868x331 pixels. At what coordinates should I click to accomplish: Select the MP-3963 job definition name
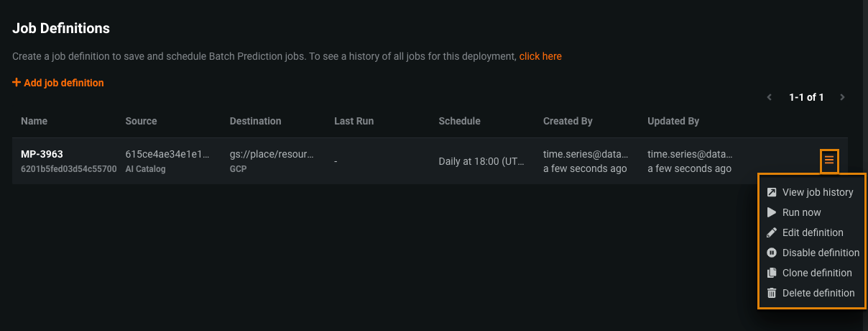click(43, 155)
